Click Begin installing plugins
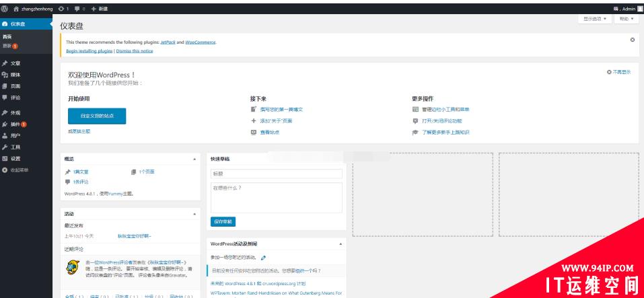 click(x=89, y=51)
